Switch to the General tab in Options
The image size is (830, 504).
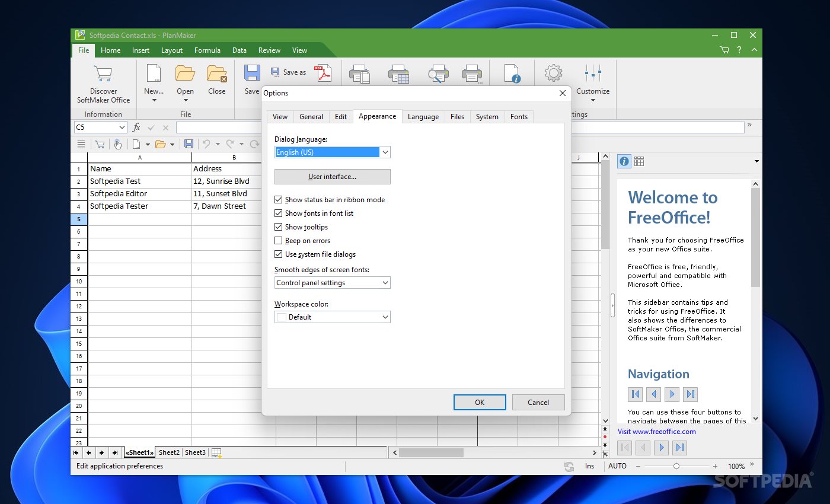point(311,117)
